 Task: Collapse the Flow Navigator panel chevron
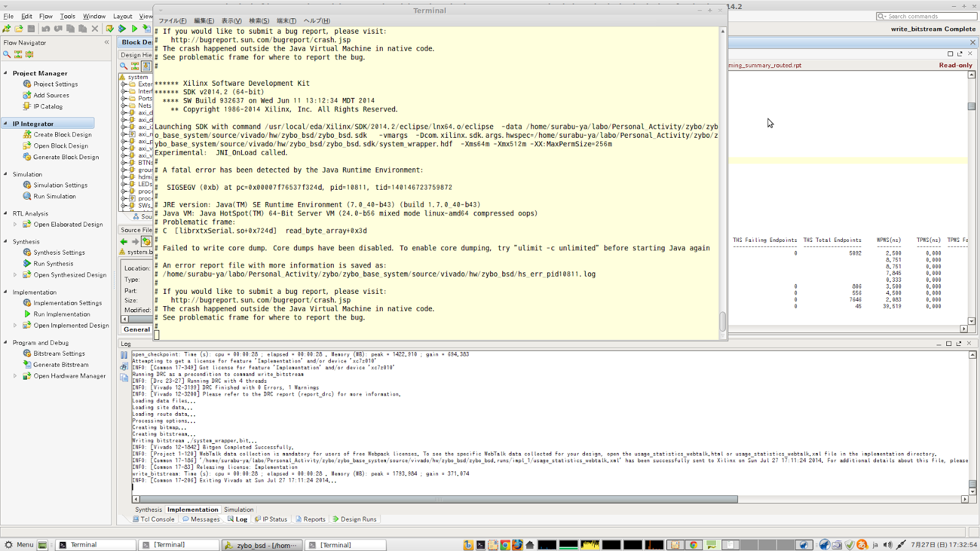[107, 42]
